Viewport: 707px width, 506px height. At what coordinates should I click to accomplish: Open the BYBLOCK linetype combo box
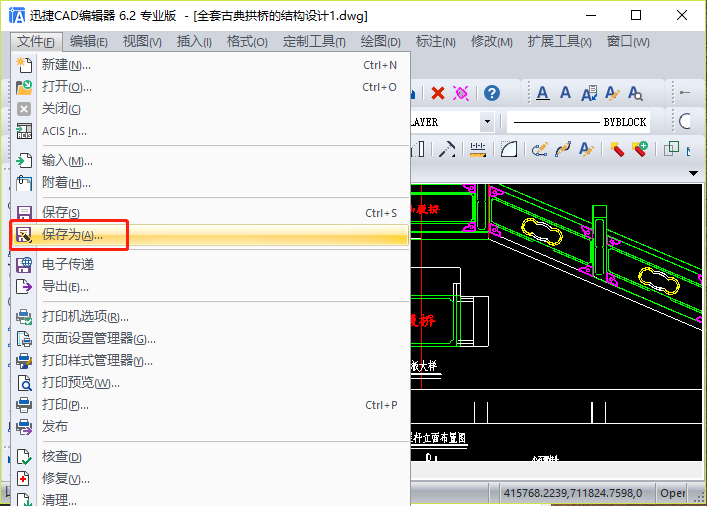click(578, 122)
